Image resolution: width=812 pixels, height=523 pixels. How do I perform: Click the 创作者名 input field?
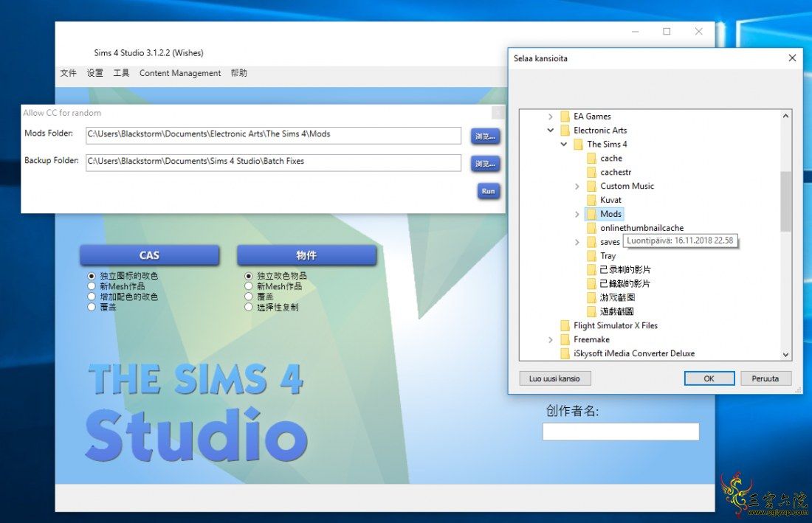pos(621,432)
